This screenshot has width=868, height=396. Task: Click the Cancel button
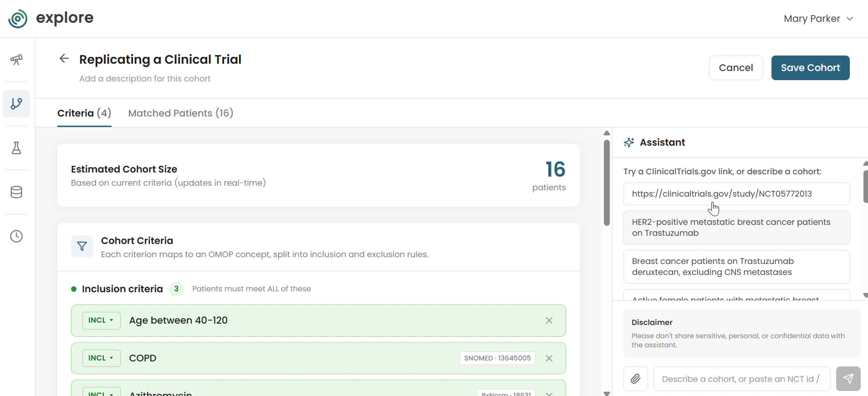pyautogui.click(x=736, y=68)
